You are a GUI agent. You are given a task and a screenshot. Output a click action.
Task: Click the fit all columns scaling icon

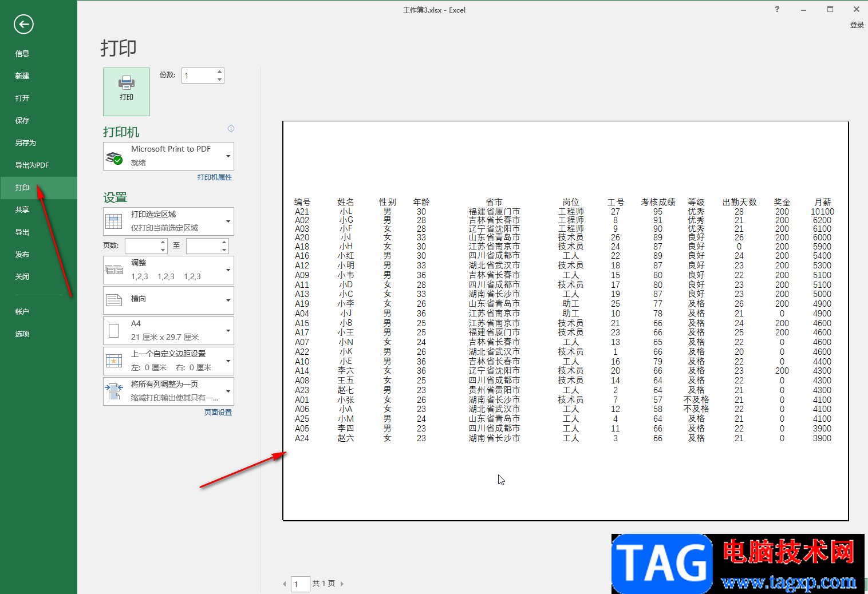[x=114, y=391]
